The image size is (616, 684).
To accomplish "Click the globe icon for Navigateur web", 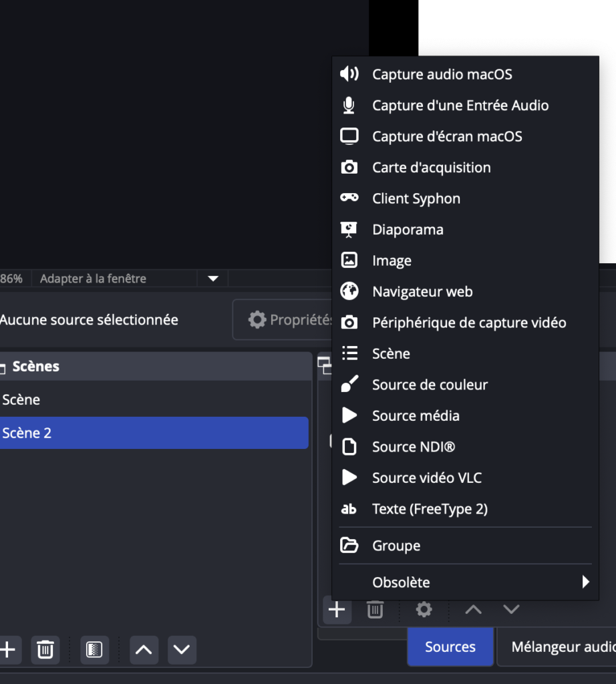I will pyautogui.click(x=349, y=291).
